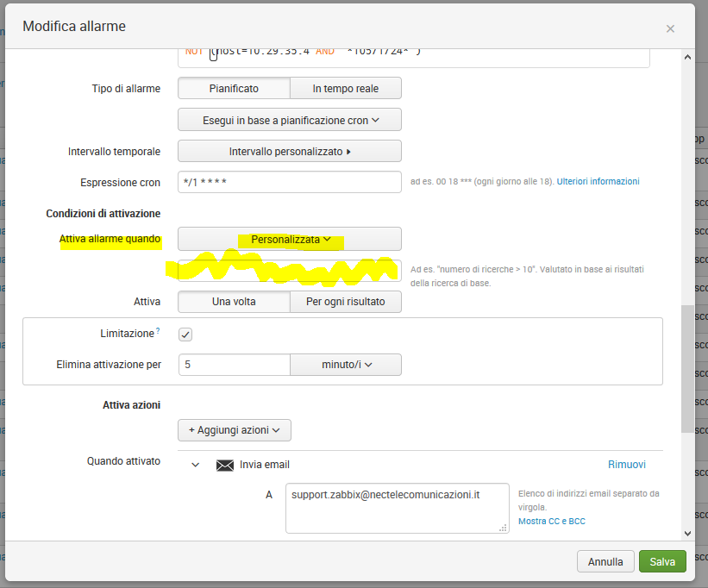Image resolution: width=708 pixels, height=588 pixels.
Task: Choose Una volta activation option
Action: [x=234, y=302]
